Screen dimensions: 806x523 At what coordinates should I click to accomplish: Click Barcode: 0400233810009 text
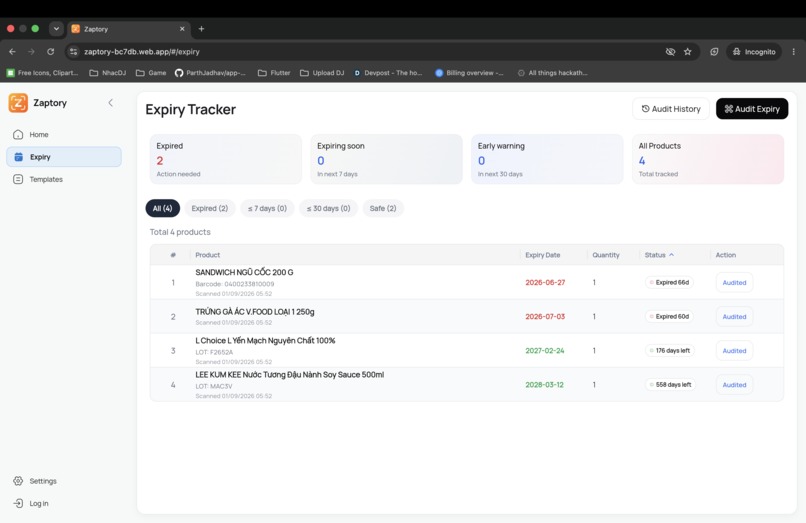(x=235, y=284)
